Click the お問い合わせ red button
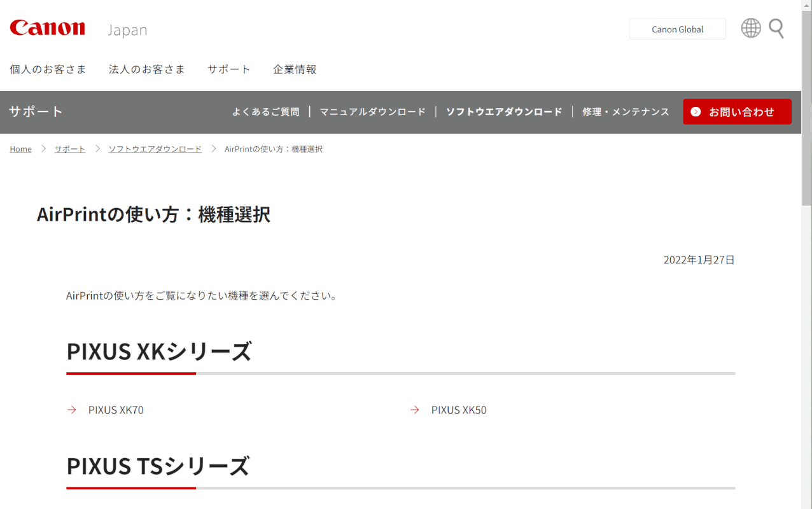Viewport: 812px width, 509px height. tap(738, 112)
